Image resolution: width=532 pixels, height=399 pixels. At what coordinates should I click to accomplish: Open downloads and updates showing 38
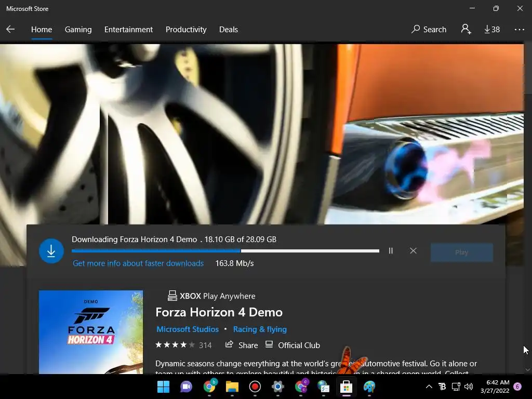(492, 30)
